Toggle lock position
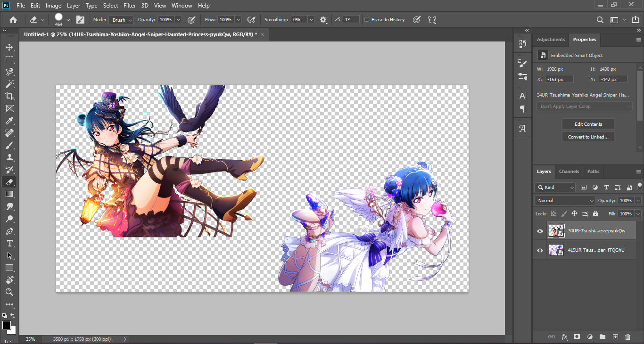644x344 pixels. point(574,213)
